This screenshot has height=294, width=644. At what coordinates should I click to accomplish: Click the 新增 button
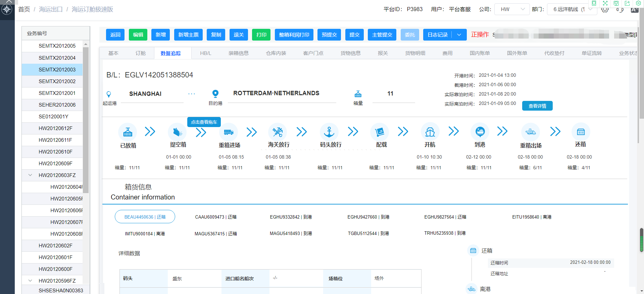pos(160,35)
